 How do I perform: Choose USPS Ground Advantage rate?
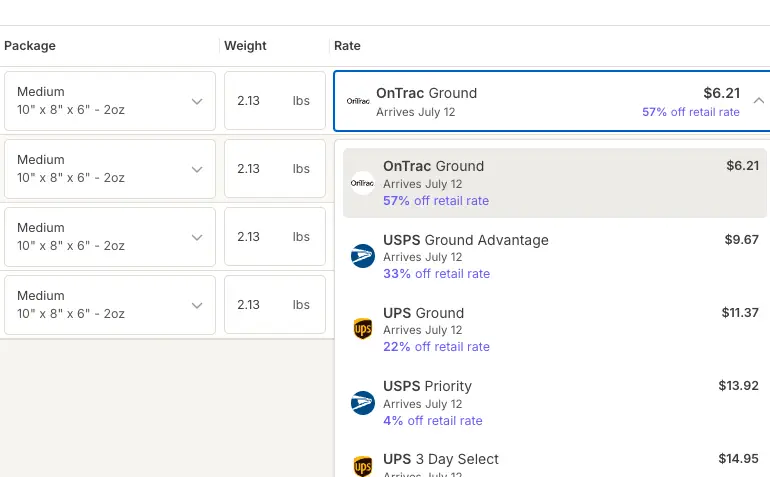coord(554,256)
